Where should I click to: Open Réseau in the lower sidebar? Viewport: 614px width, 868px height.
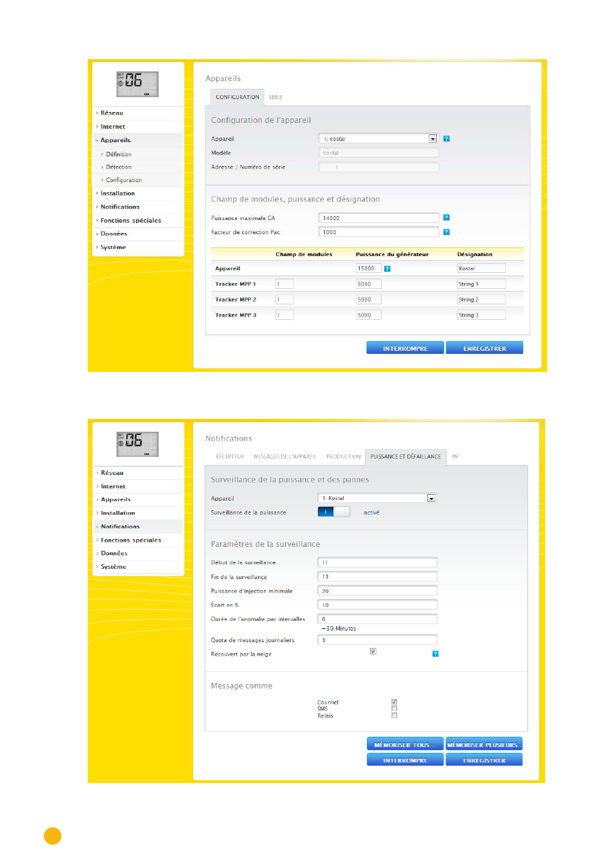coord(112,473)
